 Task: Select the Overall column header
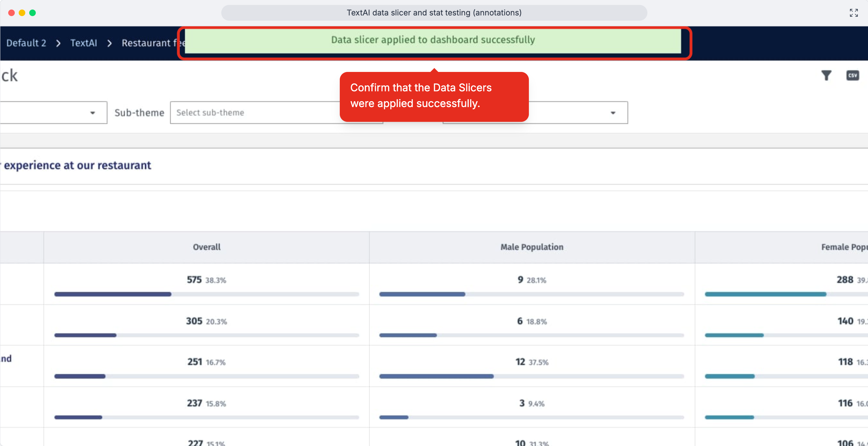(206, 247)
